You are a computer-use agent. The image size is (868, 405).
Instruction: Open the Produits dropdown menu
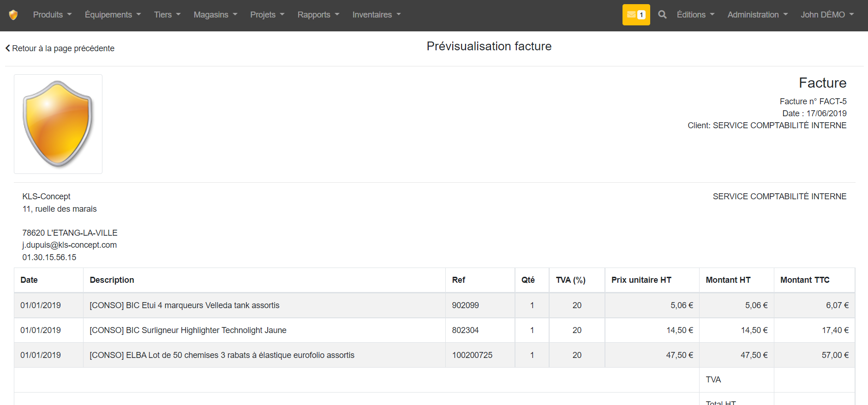52,15
